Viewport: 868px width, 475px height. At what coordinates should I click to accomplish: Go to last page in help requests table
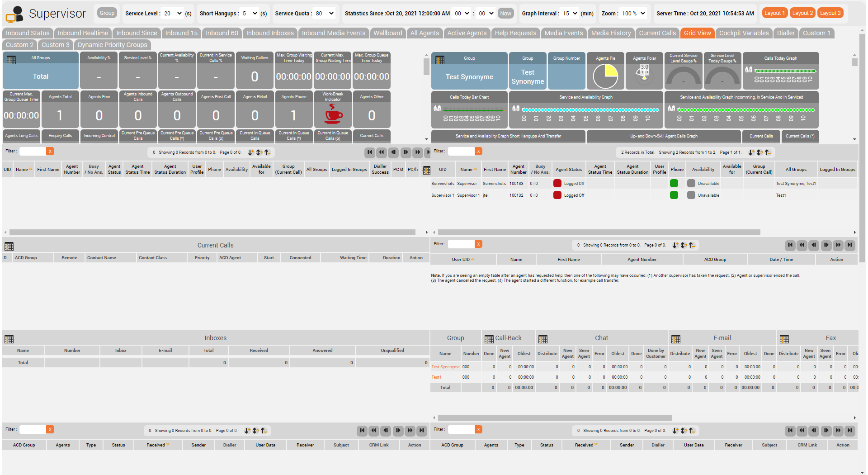(x=850, y=245)
